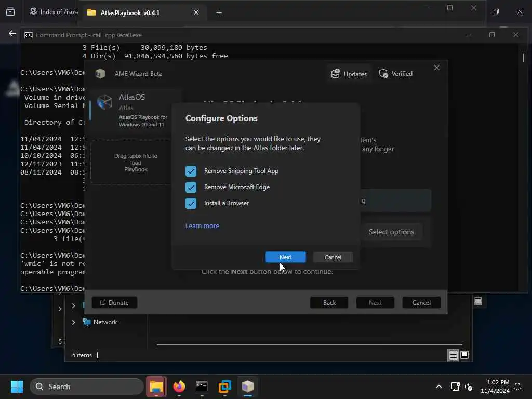Click the Donate button
Viewport: 532px width, 399px height.
click(x=114, y=303)
